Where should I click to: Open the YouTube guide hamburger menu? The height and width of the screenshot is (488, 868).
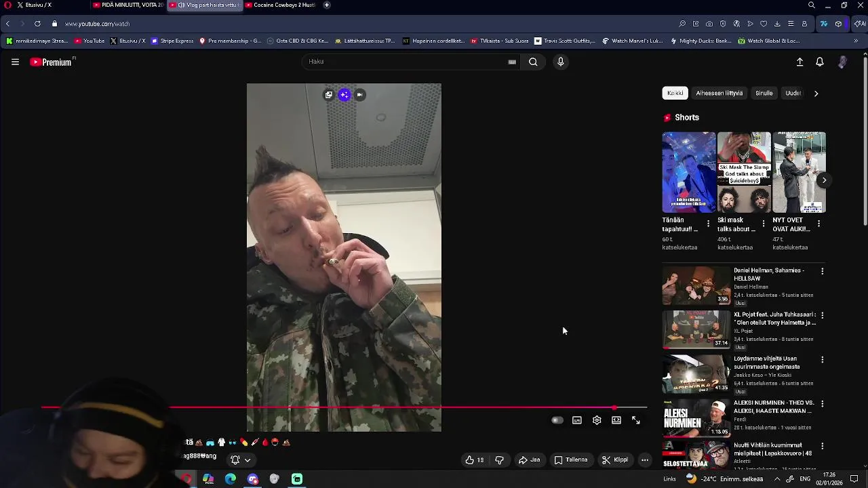pos(15,62)
